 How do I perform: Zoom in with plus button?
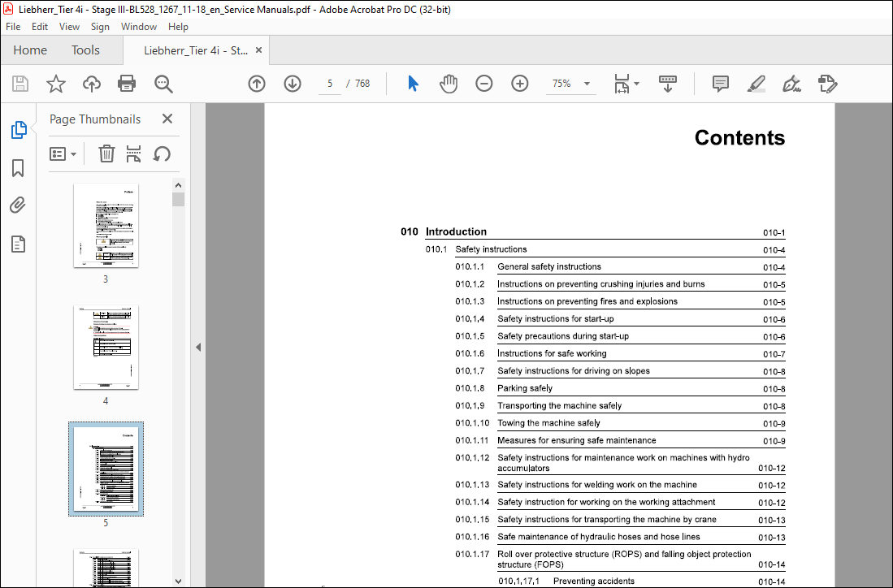(x=520, y=84)
